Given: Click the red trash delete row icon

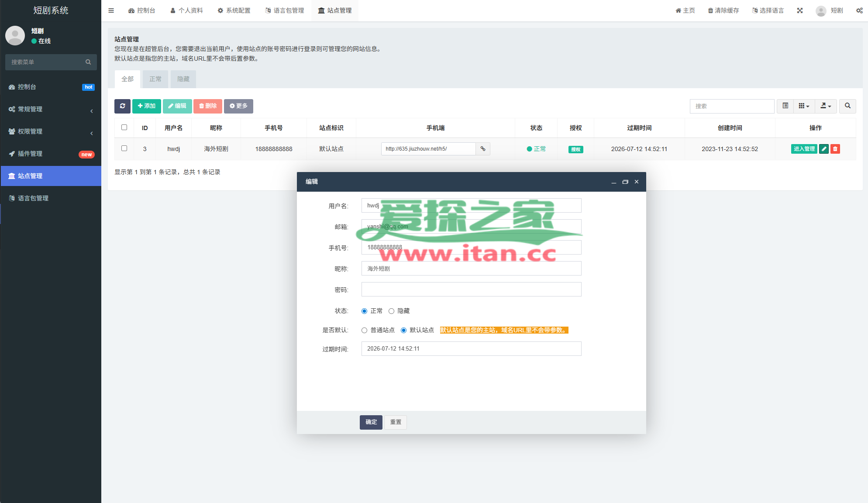Looking at the screenshot, I should (835, 149).
